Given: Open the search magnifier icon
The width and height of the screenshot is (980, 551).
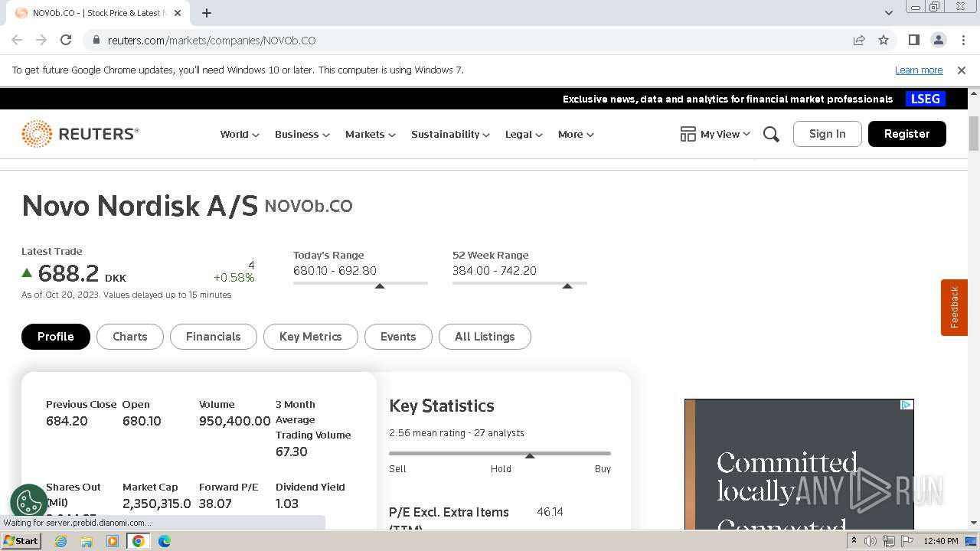Looking at the screenshot, I should (x=771, y=134).
